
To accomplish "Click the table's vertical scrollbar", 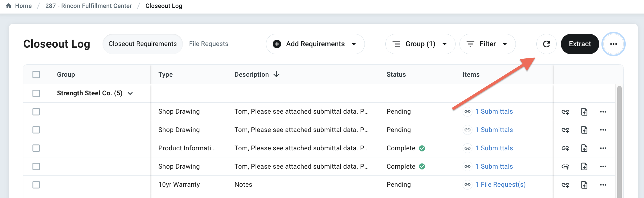I will pyautogui.click(x=619, y=141).
